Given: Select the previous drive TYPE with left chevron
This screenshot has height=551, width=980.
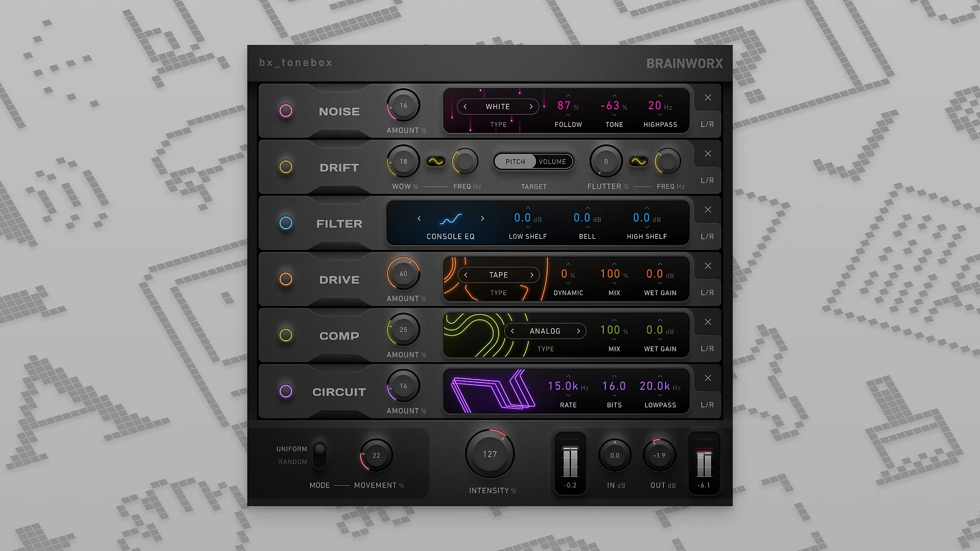Looking at the screenshot, I should pos(465,274).
